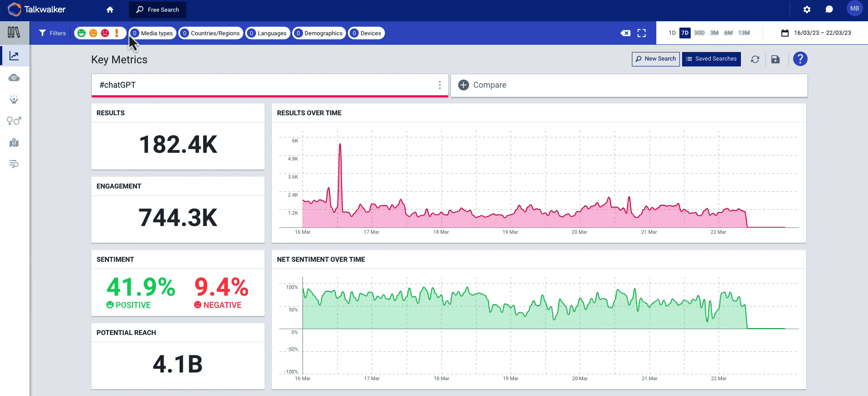Open the Countries/Regions filter dropdown

pyautogui.click(x=211, y=33)
